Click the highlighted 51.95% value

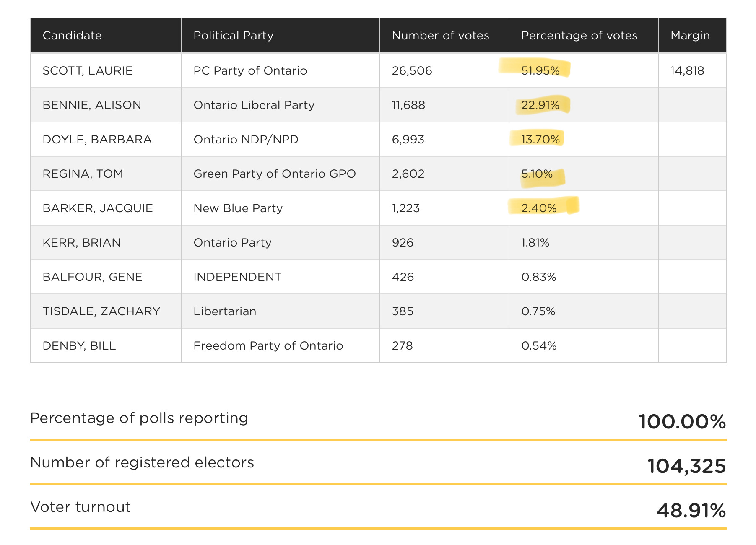pyautogui.click(x=540, y=70)
